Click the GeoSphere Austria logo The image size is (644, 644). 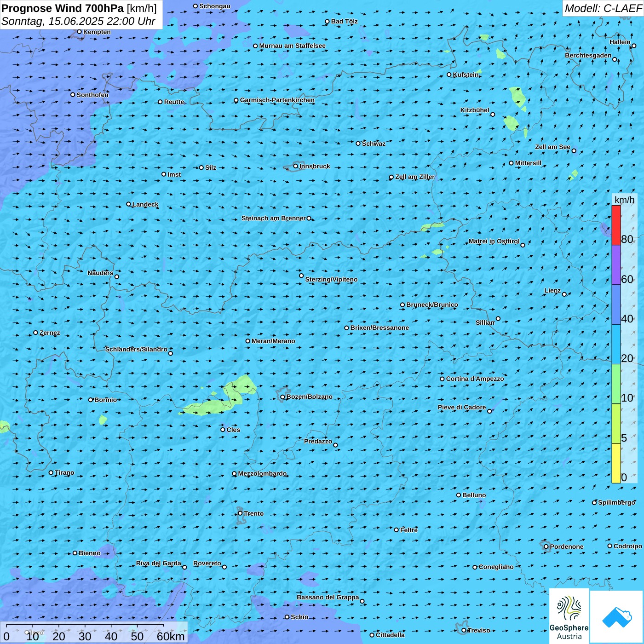(569, 617)
